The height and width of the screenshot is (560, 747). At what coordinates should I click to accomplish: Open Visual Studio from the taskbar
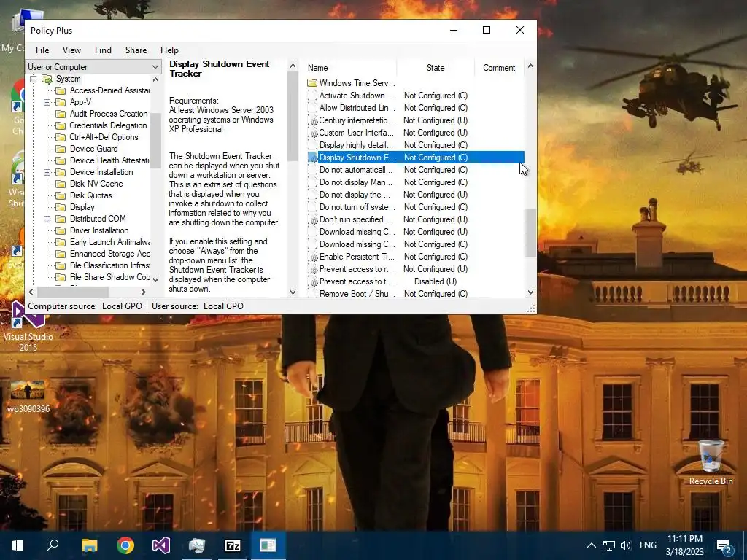point(161,545)
